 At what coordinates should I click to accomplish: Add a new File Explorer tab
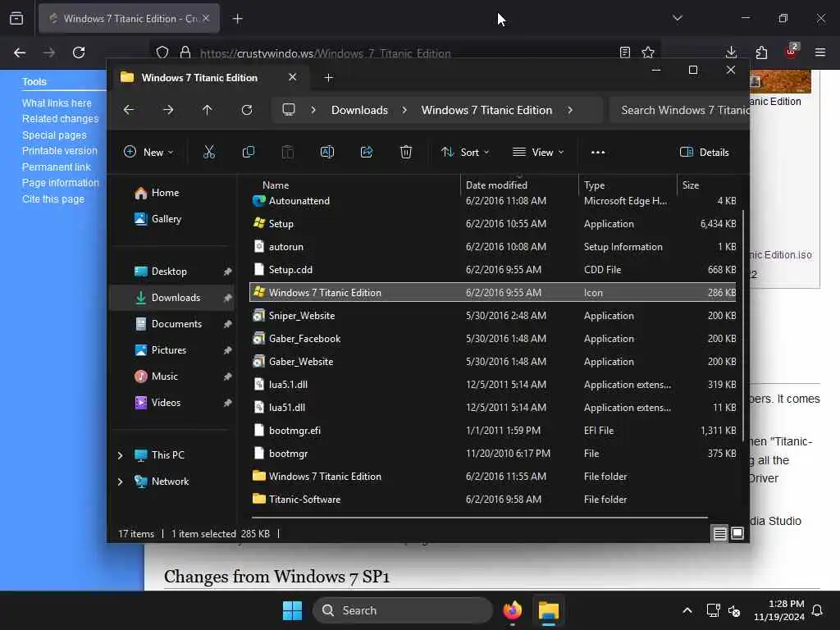coord(328,78)
